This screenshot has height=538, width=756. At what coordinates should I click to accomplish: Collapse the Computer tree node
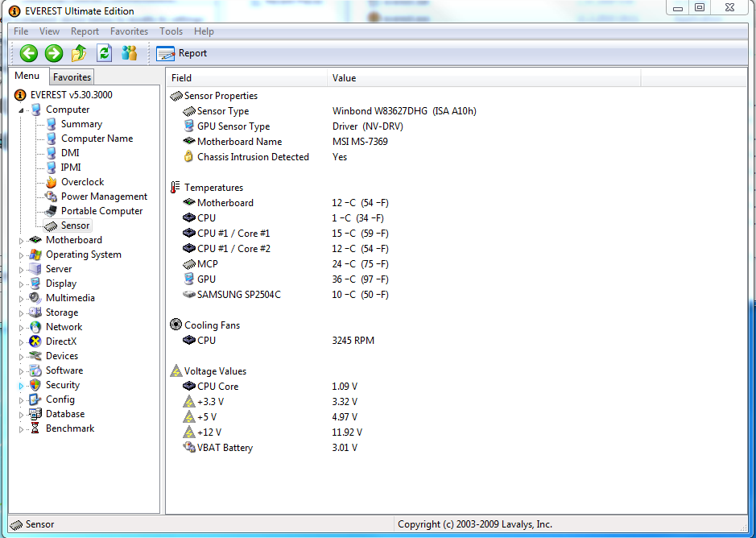click(22, 110)
